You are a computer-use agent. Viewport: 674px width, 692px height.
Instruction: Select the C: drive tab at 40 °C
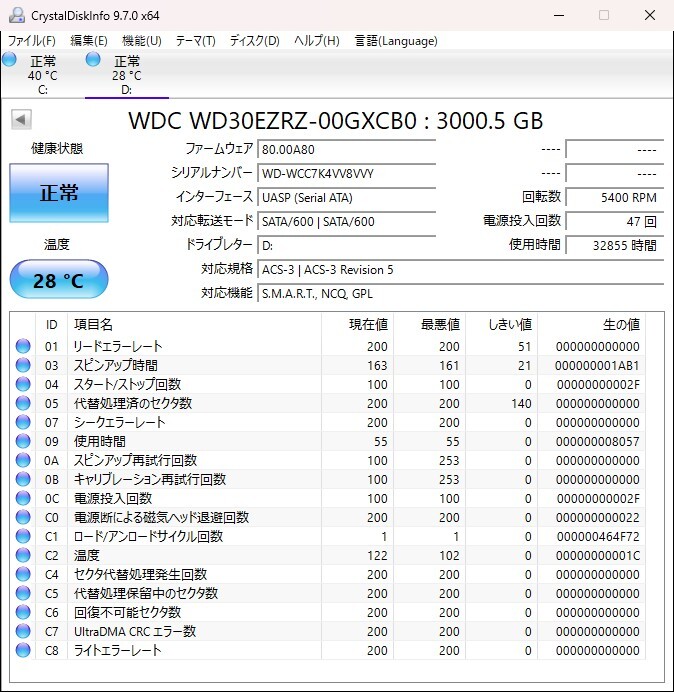tap(42, 75)
